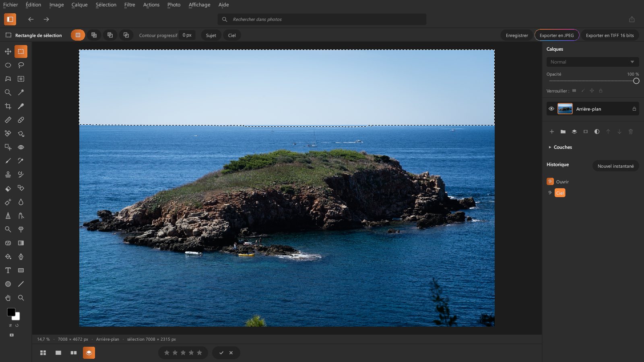The image size is (644, 362).
Task: Select the Lasso tool
Action: [21, 65]
